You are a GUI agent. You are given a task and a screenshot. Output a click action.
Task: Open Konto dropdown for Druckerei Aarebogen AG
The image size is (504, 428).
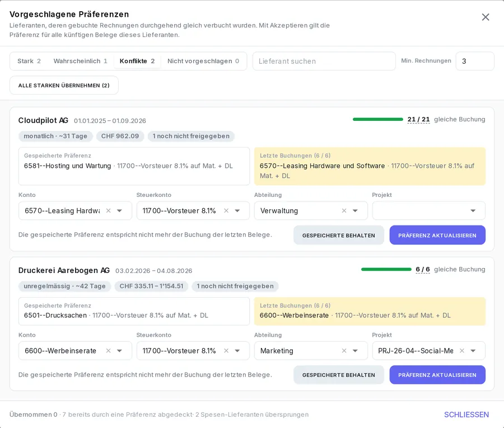pos(120,351)
